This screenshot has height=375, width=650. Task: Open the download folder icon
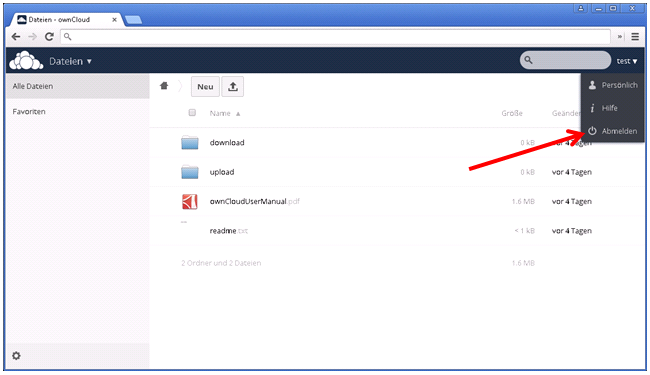point(190,143)
